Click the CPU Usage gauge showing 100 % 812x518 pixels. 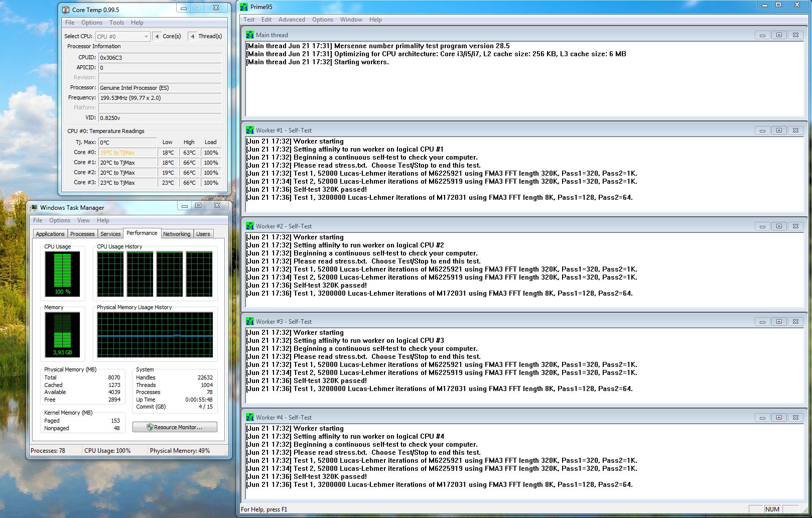pos(62,274)
